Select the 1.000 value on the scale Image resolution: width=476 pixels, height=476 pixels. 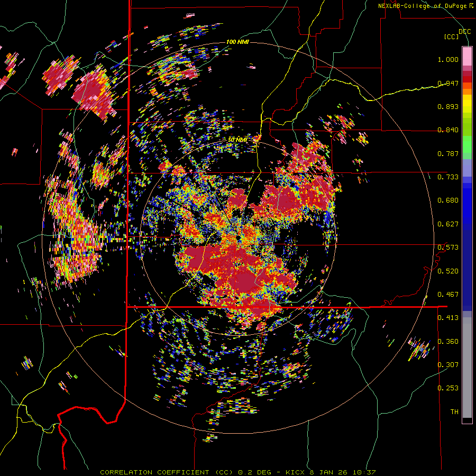click(448, 59)
